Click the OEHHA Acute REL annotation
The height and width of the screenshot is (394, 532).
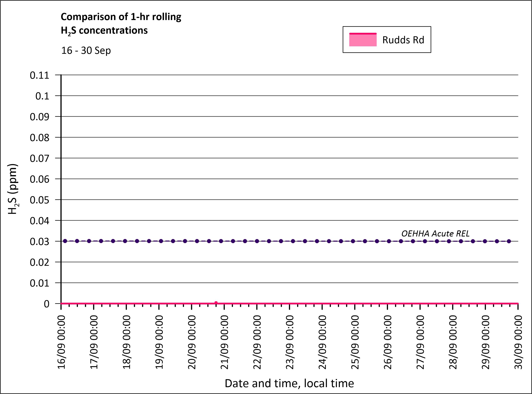click(x=435, y=233)
